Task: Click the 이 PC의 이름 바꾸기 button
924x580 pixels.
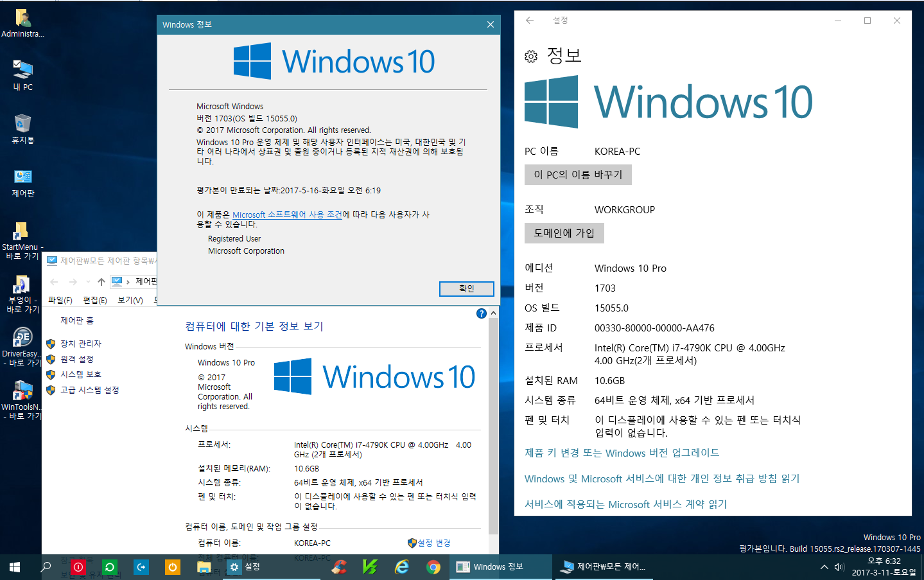Action: tap(578, 175)
